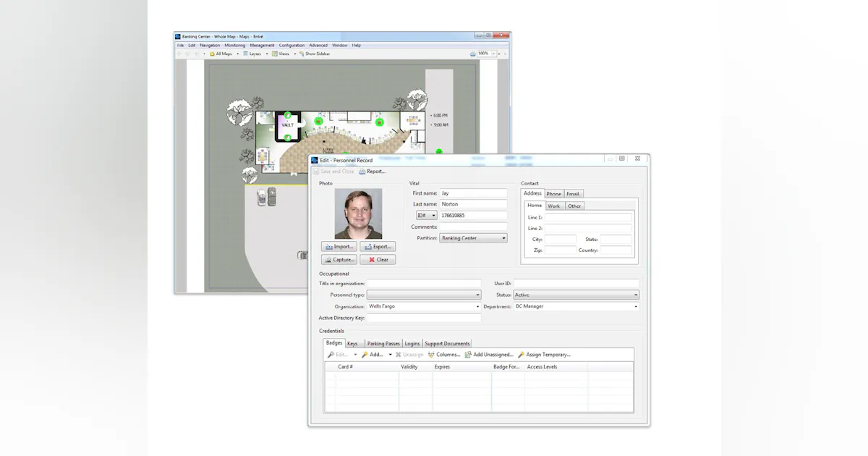The height and width of the screenshot is (456, 868).
Task: Open the File menu in Maps window
Action: click(181, 45)
